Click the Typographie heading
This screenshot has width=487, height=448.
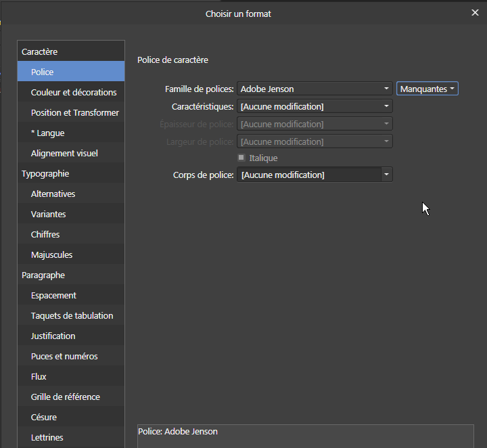pyautogui.click(x=71, y=173)
